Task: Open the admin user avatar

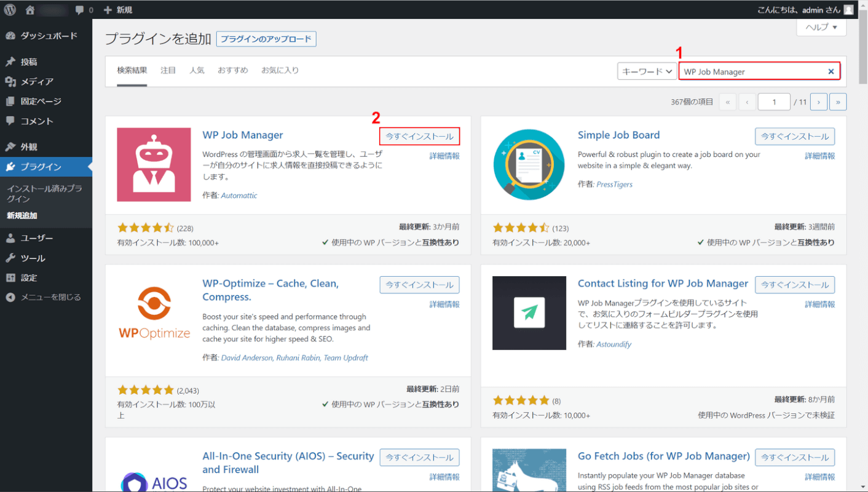Action: (x=848, y=10)
